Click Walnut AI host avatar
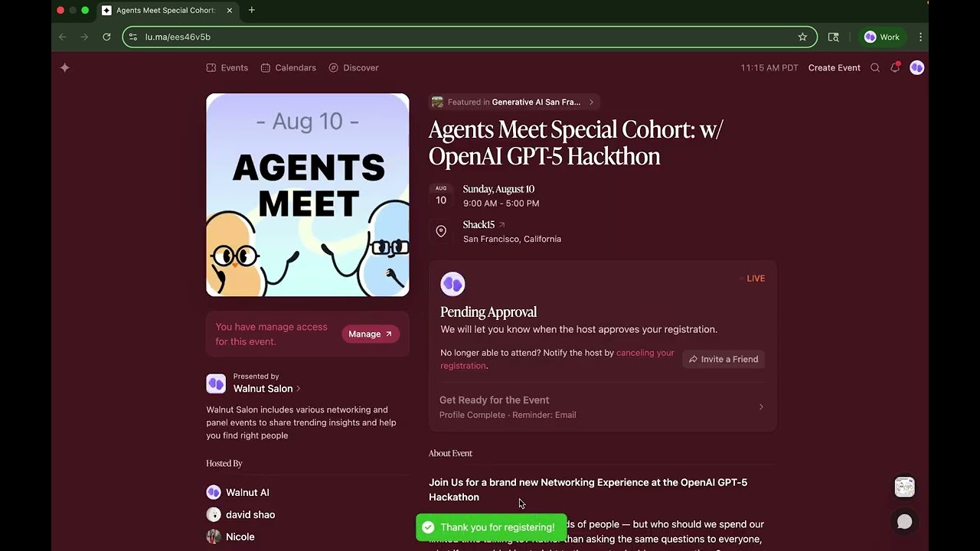Screen dimensions: 980x551 click(214, 492)
